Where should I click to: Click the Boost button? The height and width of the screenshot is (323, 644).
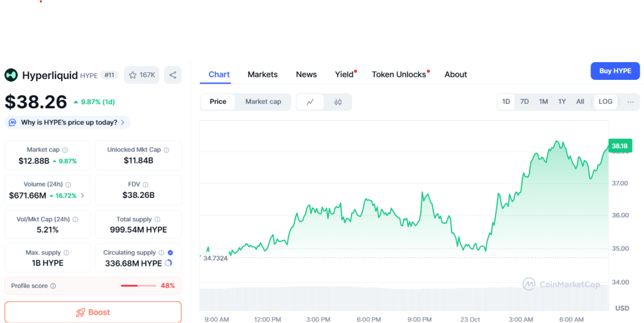(93, 312)
